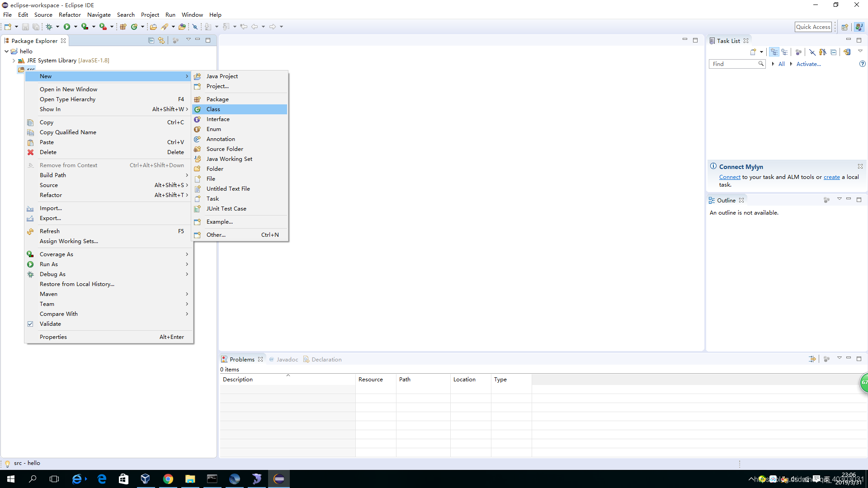Click the Back navigation arrow in toolbar
The width and height of the screenshot is (868, 488).
click(255, 27)
